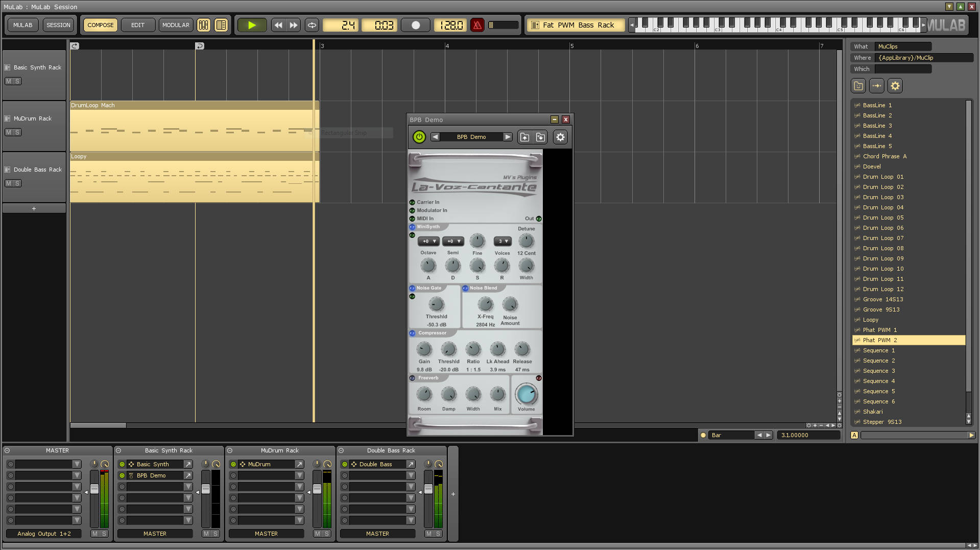
Task: Open second MuDrum Rack slot dropdown
Action: [299, 475]
